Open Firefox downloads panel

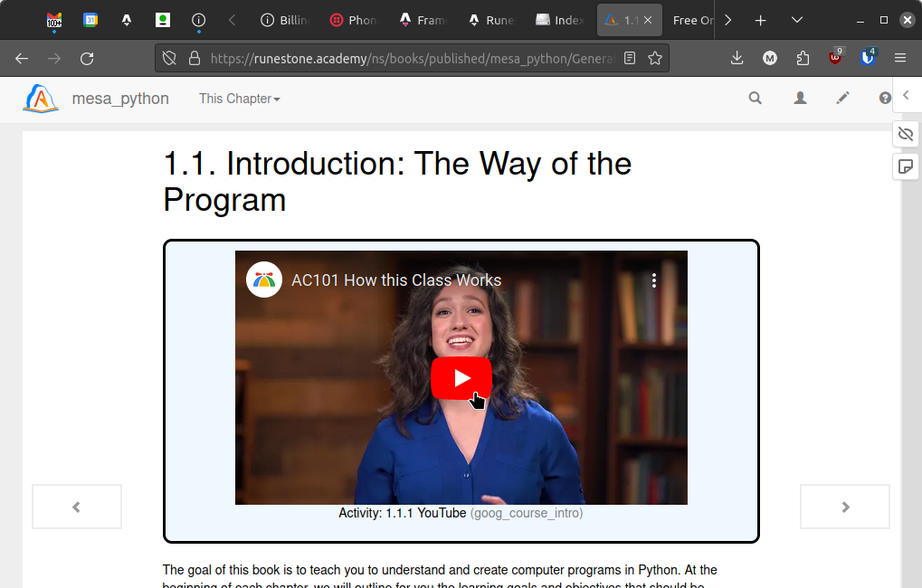pos(737,59)
